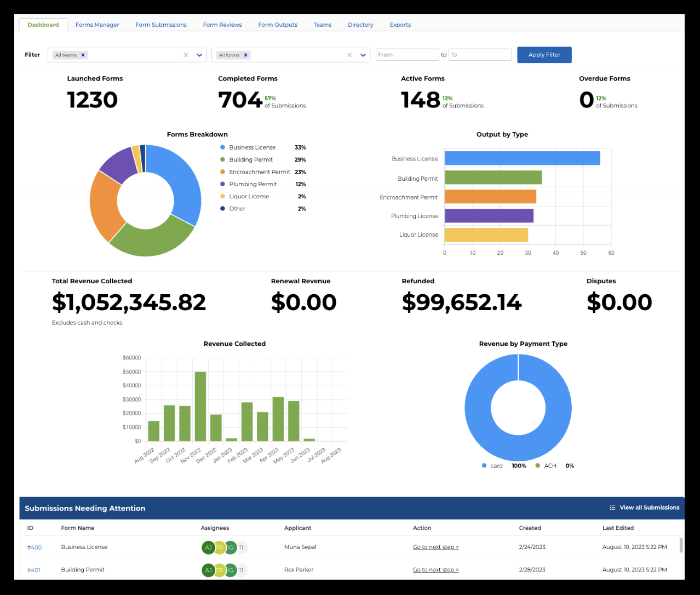Click the Last Edited column header
Image resolution: width=700 pixels, height=595 pixels.
coord(618,528)
